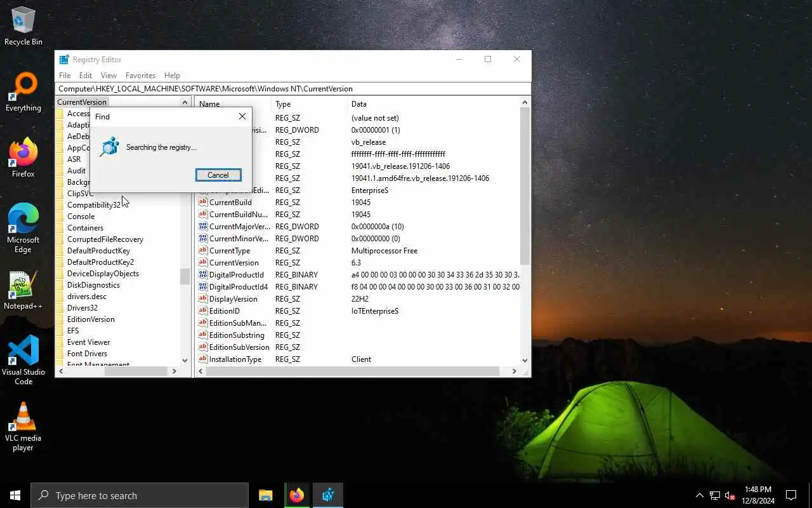
Task: Open the Microsoft Edge desktop shortcut
Action: click(x=23, y=229)
